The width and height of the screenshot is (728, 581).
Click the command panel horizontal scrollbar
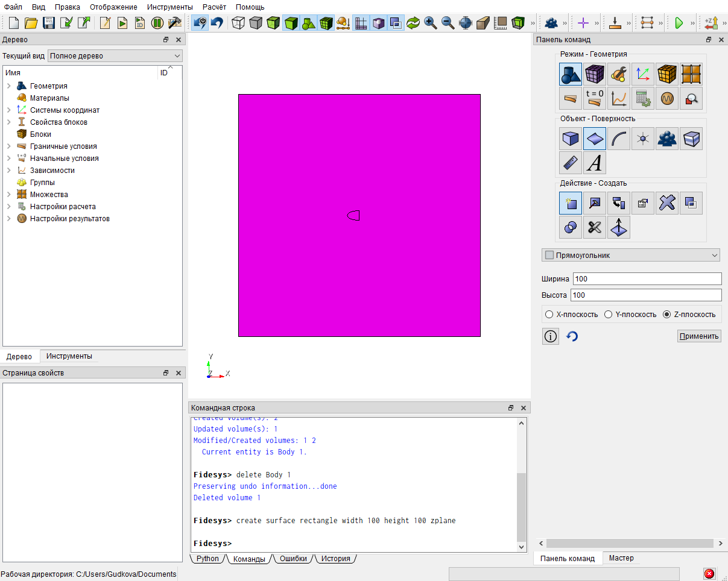coord(631,543)
